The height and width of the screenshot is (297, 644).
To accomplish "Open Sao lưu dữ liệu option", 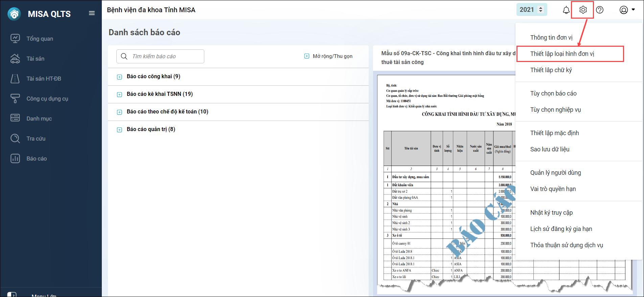I will [550, 149].
